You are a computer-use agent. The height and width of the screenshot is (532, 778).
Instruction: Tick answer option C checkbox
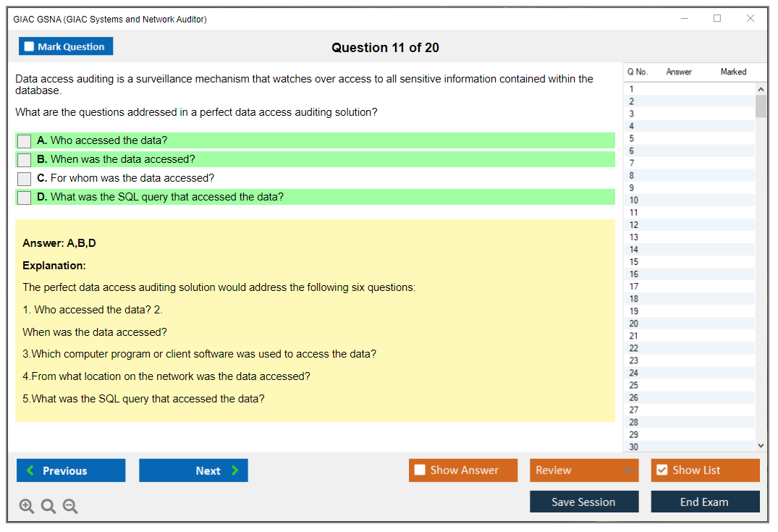[24, 178]
